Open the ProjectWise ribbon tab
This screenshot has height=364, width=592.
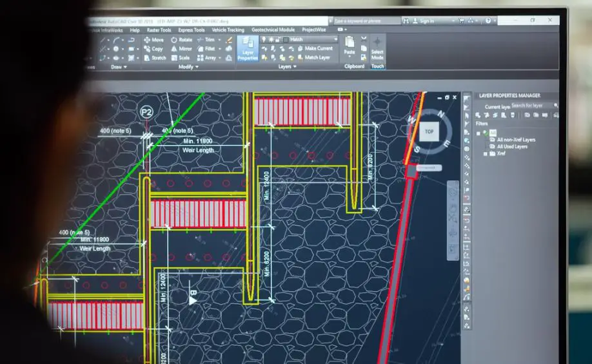click(x=314, y=30)
